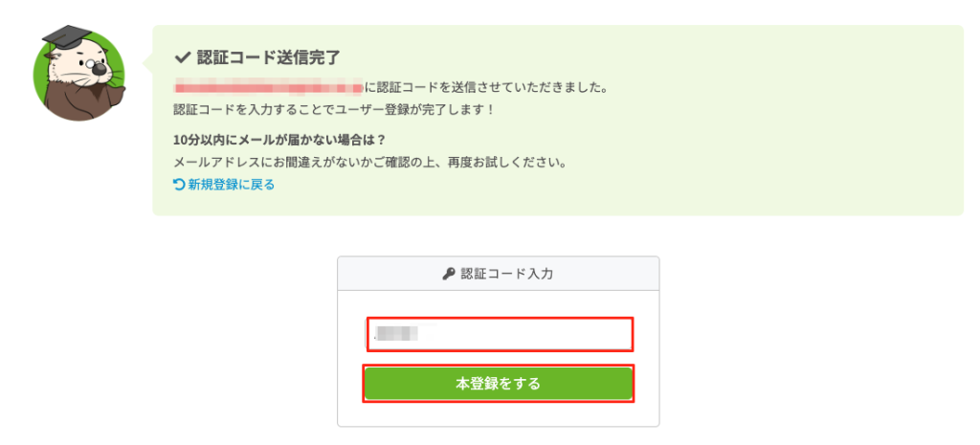Click the white panel body below the green button

coord(498,413)
